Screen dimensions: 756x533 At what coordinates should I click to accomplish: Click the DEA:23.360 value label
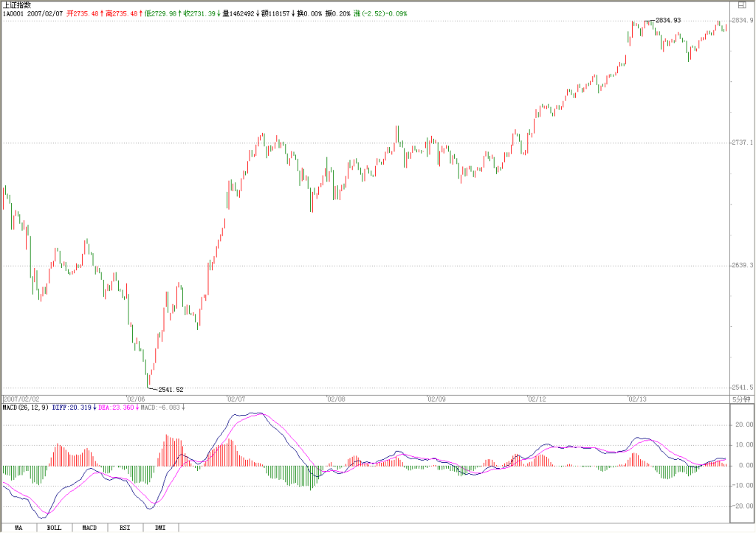116,408
